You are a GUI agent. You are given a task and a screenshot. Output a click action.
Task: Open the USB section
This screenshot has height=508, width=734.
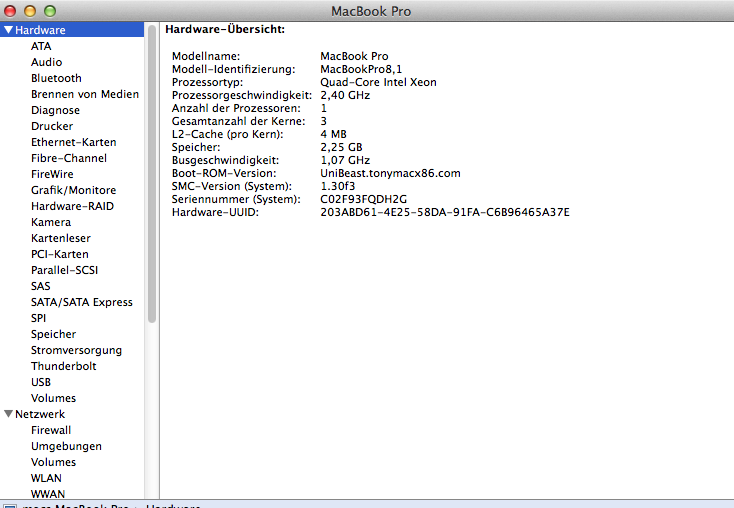coord(41,382)
